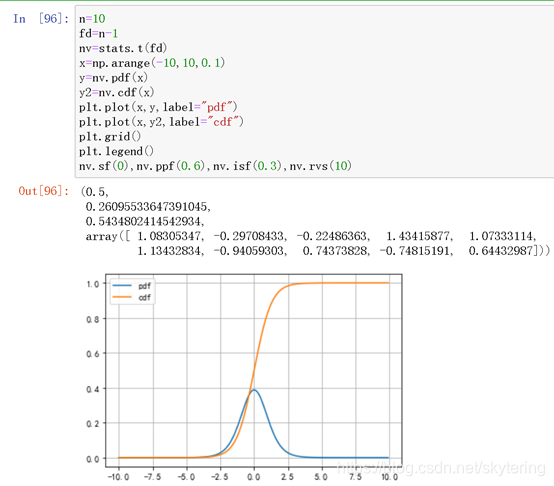
Task: Click the cdf legend entry in plot
Action: 132,297
